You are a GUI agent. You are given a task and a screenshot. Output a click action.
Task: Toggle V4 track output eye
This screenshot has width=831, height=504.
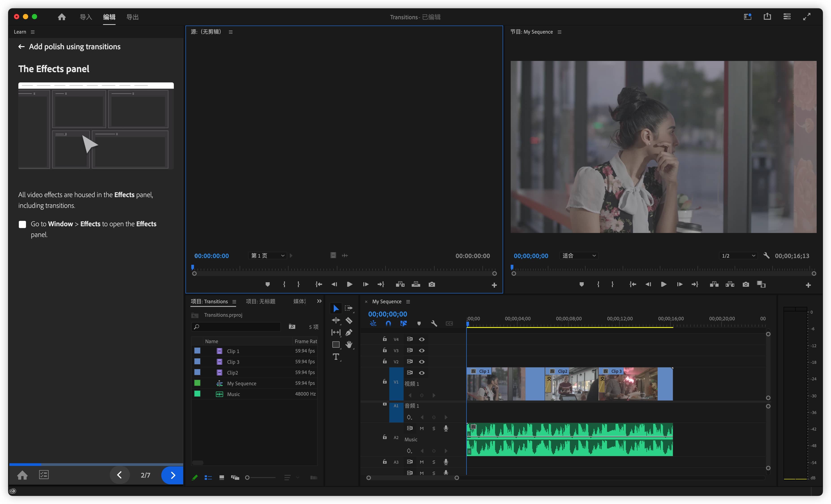click(x=422, y=339)
